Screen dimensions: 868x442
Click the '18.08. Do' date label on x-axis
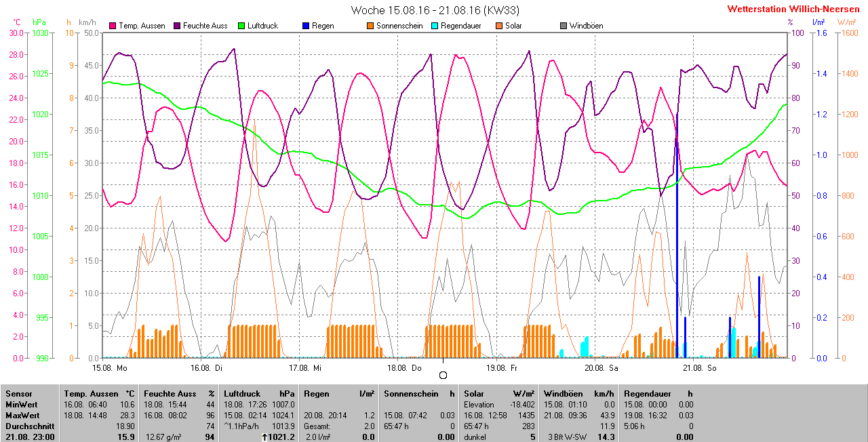(404, 368)
